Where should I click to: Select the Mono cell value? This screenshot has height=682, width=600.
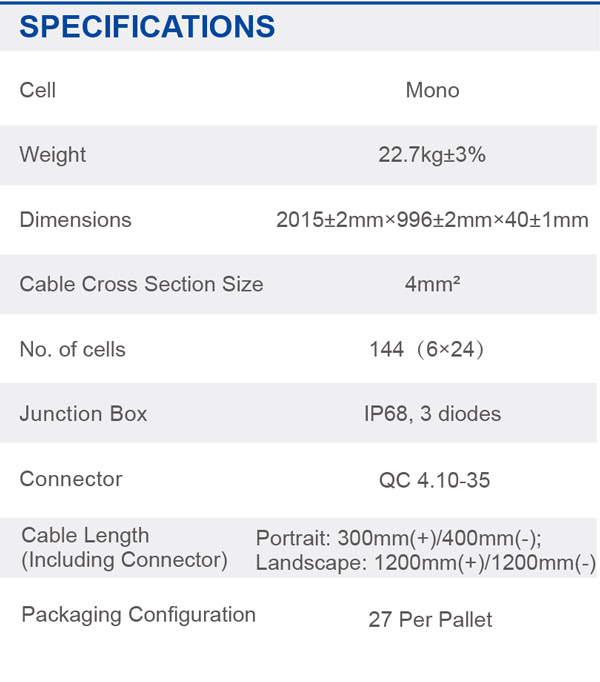432,90
